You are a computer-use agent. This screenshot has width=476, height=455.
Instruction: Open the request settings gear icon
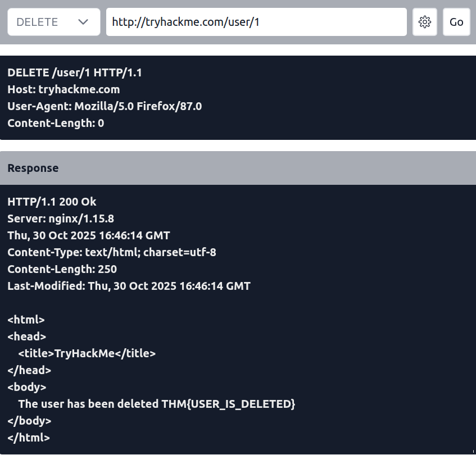point(424,22)
